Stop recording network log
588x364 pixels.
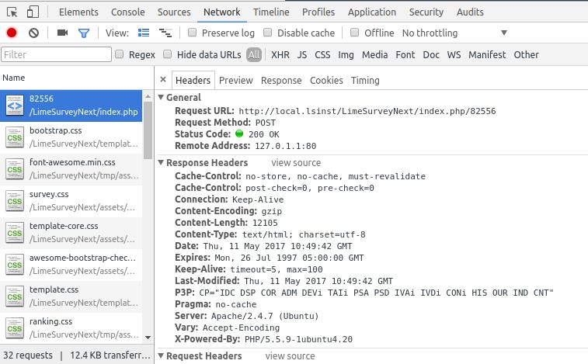[x=12, y=33]
